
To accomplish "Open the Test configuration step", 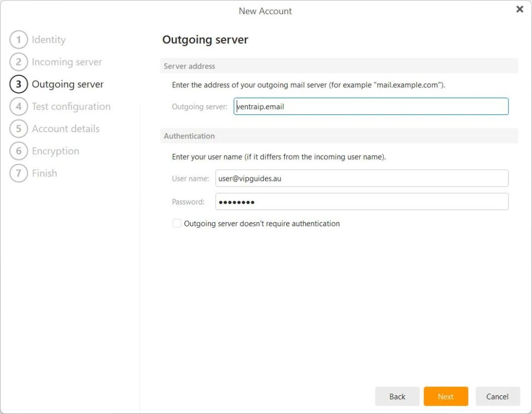I will click(x=19, y=106).
